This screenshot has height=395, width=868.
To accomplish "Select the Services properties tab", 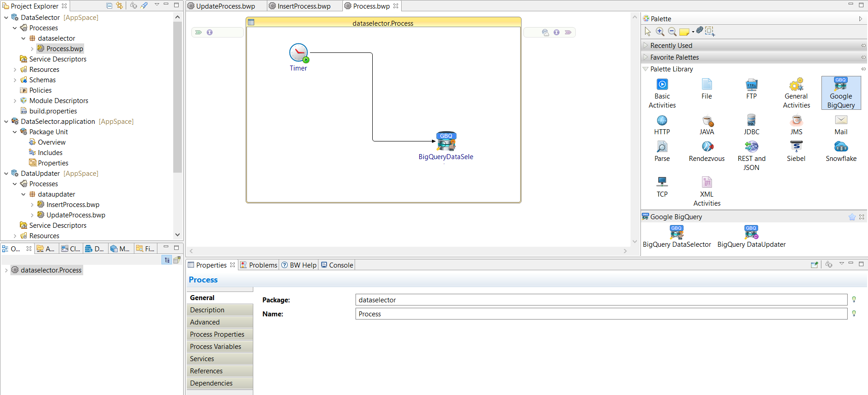I will coord(220,358).
